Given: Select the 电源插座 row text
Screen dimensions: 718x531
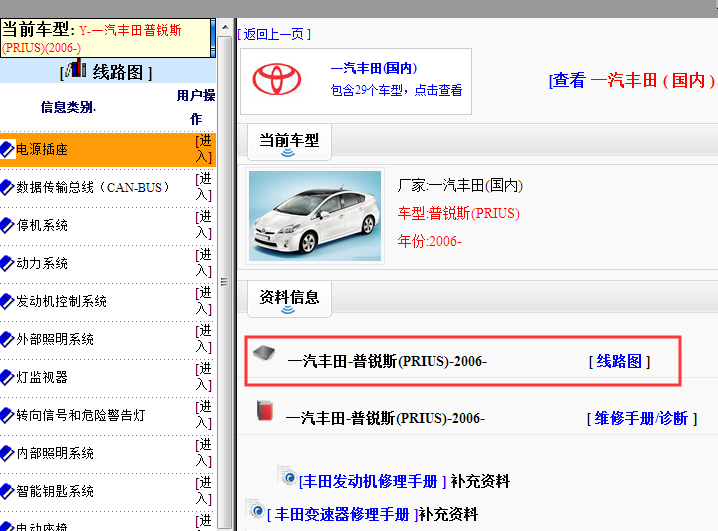Looking at the screenshot, I should (42, 149).
